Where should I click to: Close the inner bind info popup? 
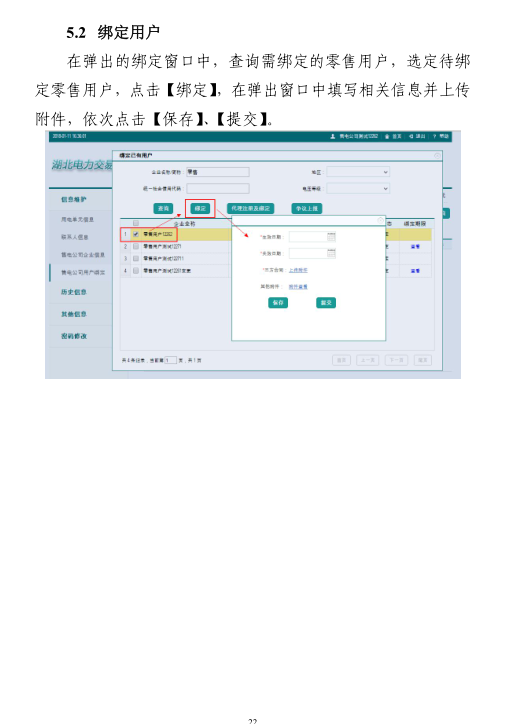[380, 220]
